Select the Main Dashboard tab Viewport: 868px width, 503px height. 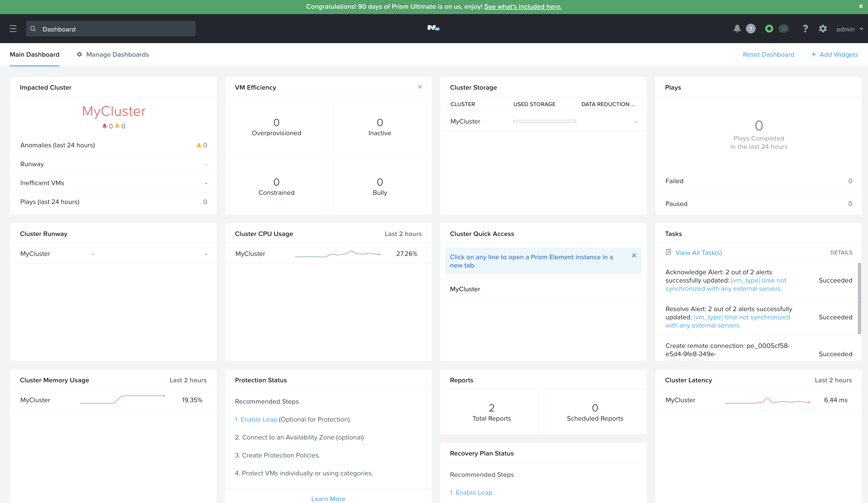point(34,55)
